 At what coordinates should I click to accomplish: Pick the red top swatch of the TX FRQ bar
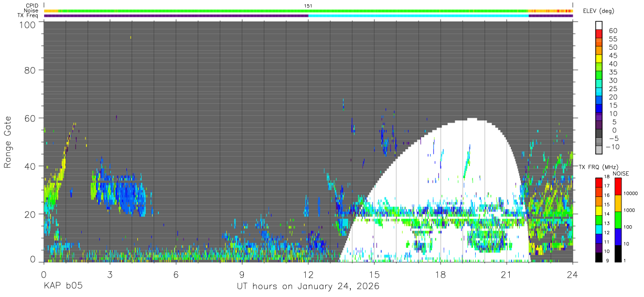click(599, 182)
